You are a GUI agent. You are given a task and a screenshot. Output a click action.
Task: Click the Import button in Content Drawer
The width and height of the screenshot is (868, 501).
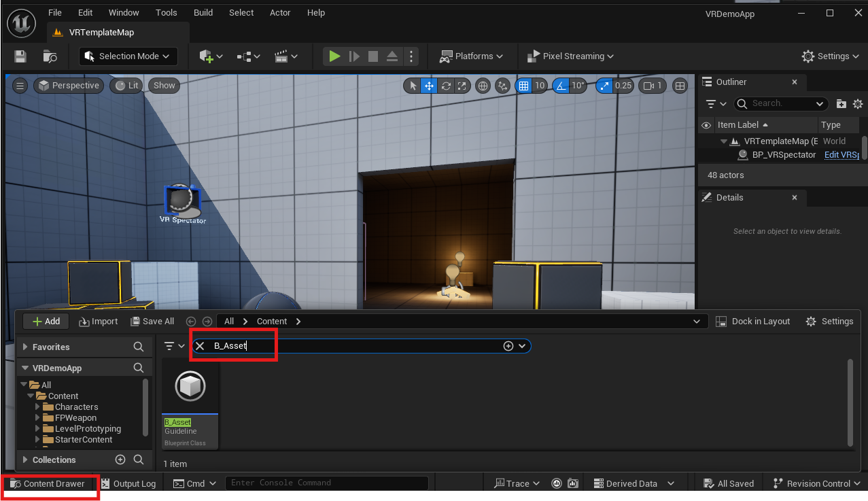pyautogui.click(x=99, y=322)
